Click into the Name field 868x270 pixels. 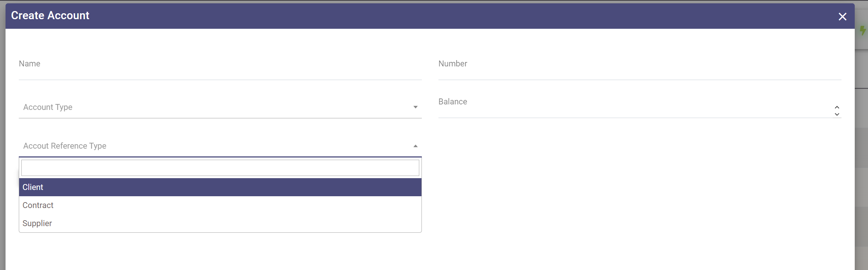(x=220, y=71)
